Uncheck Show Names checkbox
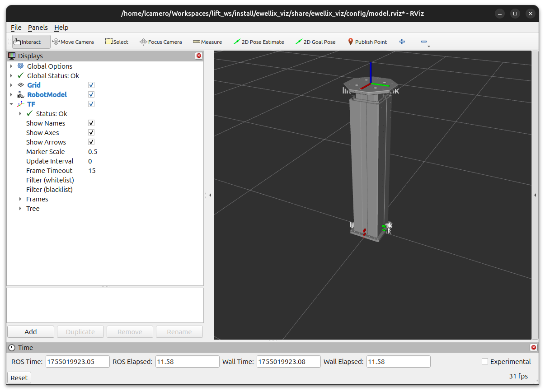Image resolution: width=545 pixels, height=392 pixels. click(91, 123)
